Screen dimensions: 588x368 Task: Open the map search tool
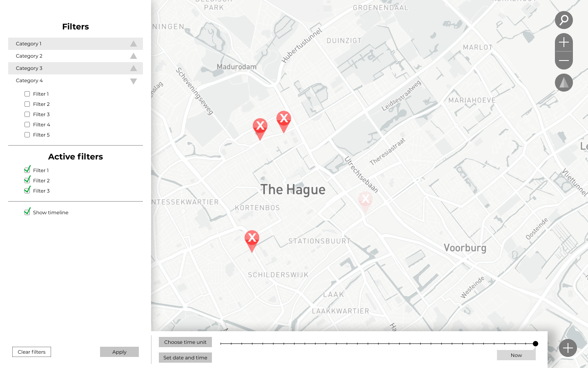[563, 20]
